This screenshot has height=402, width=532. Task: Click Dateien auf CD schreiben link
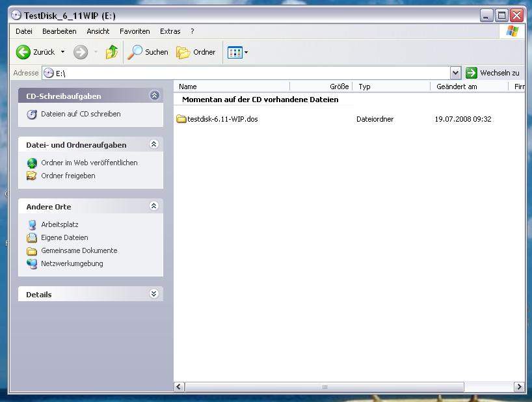tap(81, 114)
